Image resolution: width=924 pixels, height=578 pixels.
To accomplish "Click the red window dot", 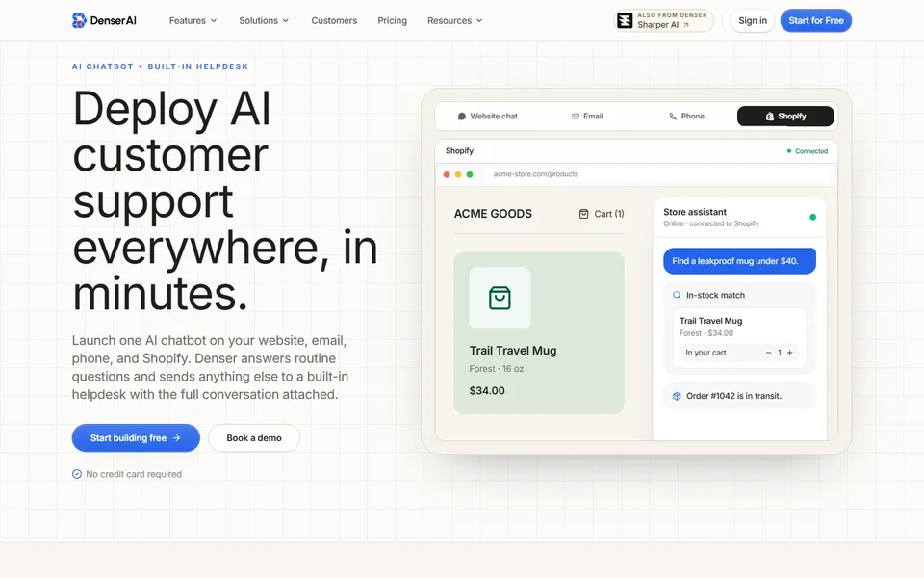I will [447, 174].
